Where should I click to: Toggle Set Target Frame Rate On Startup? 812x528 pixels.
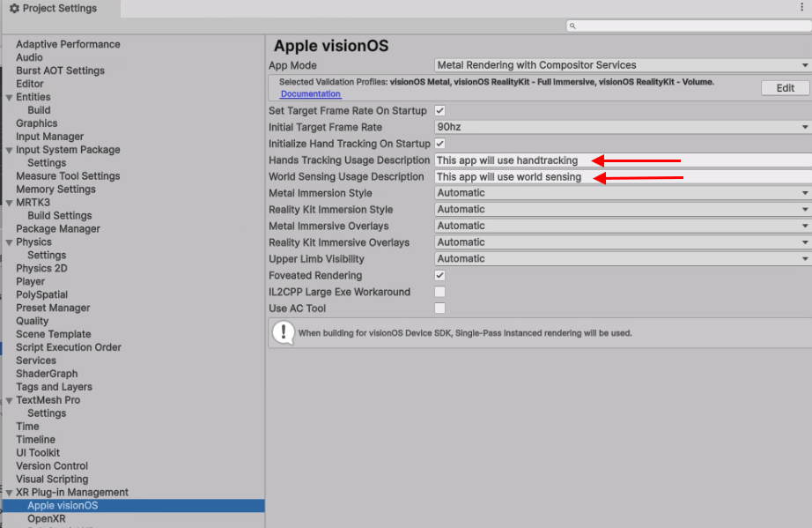coord(439,110)
